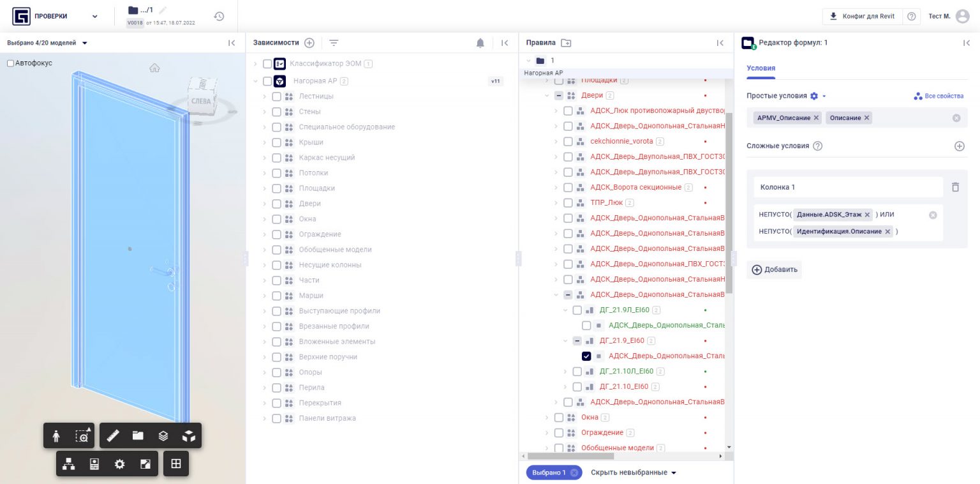Select the ruler measure tool
980x484 pixels.
[x=113, y=435]
